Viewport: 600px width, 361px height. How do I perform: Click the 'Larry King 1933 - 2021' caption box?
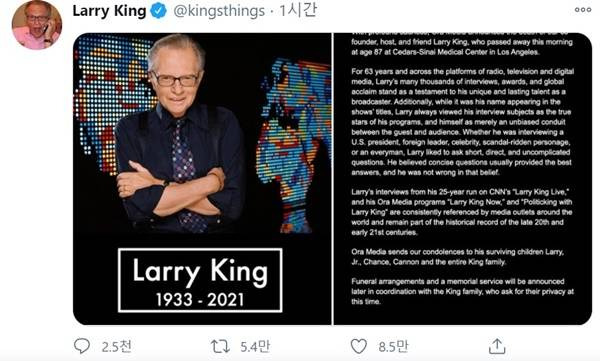[200, 280]
